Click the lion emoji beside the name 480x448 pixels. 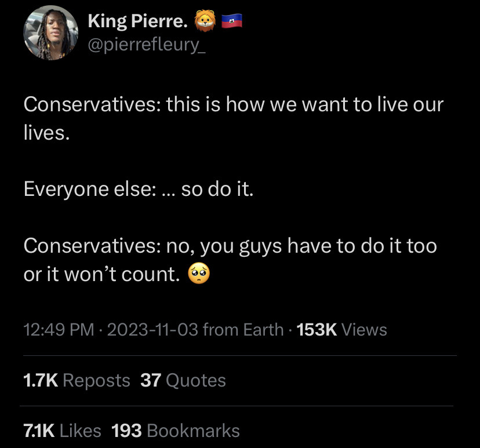click(x=205, y=22)
